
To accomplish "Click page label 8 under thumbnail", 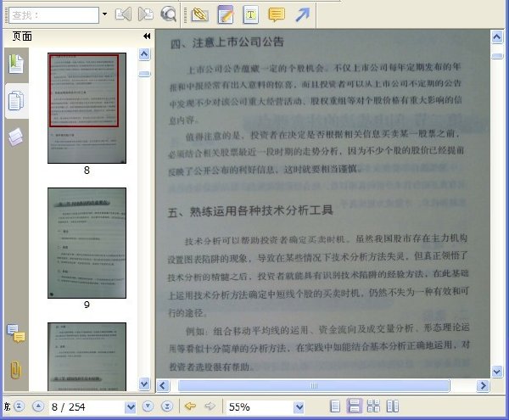I will 87,170.
